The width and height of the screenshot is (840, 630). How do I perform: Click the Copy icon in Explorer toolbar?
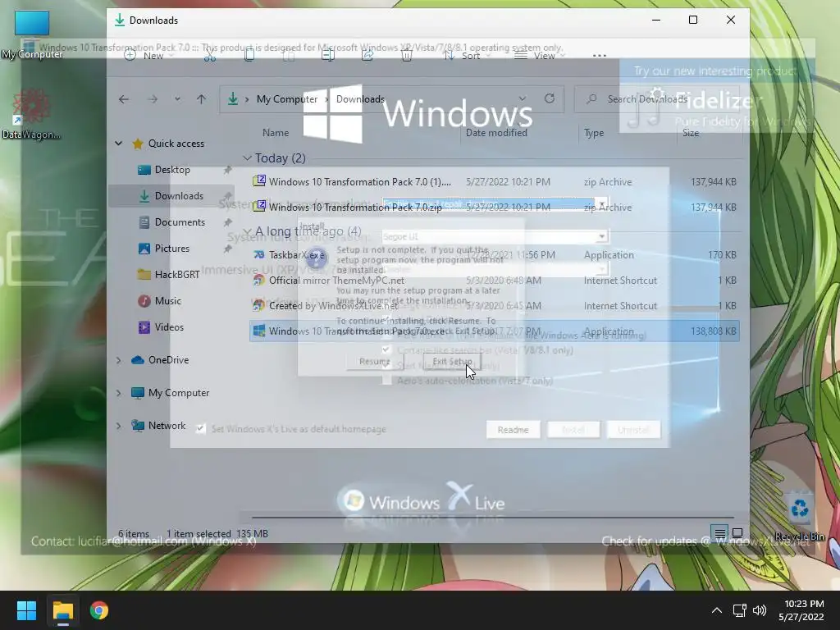coord(249,55)
